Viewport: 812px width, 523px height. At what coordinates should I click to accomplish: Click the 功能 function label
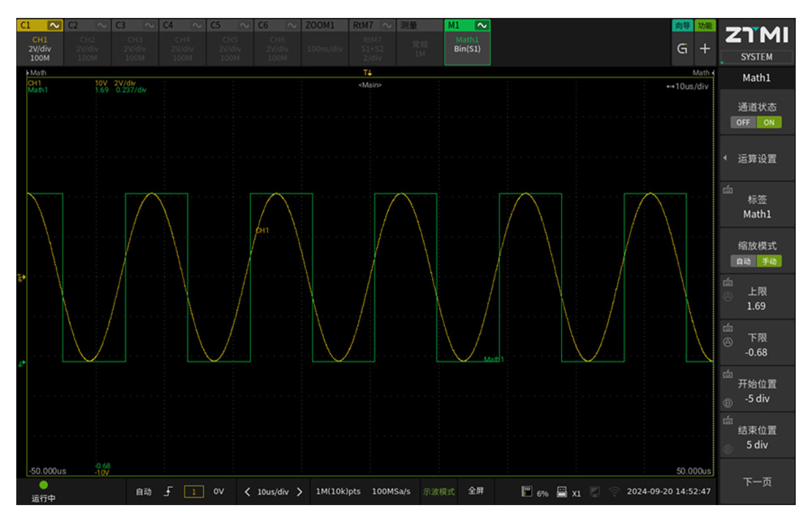click(705, 25)
